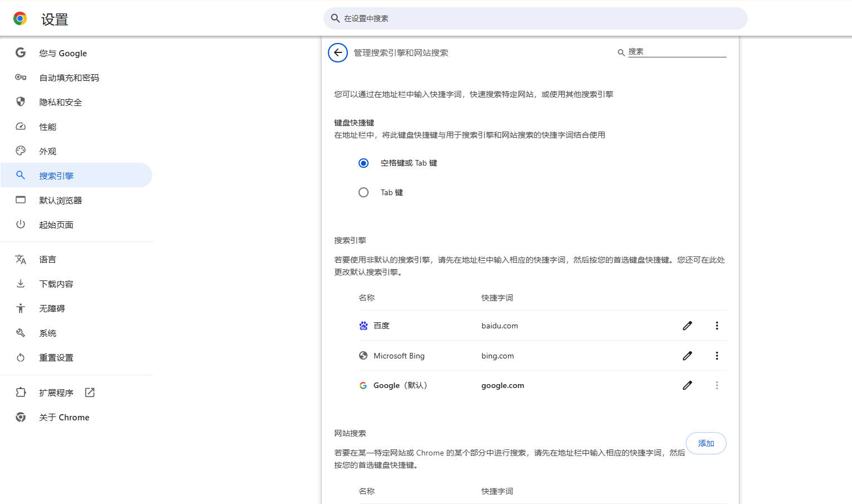Click the key icon for 自动填充和密码

[21, 77]
